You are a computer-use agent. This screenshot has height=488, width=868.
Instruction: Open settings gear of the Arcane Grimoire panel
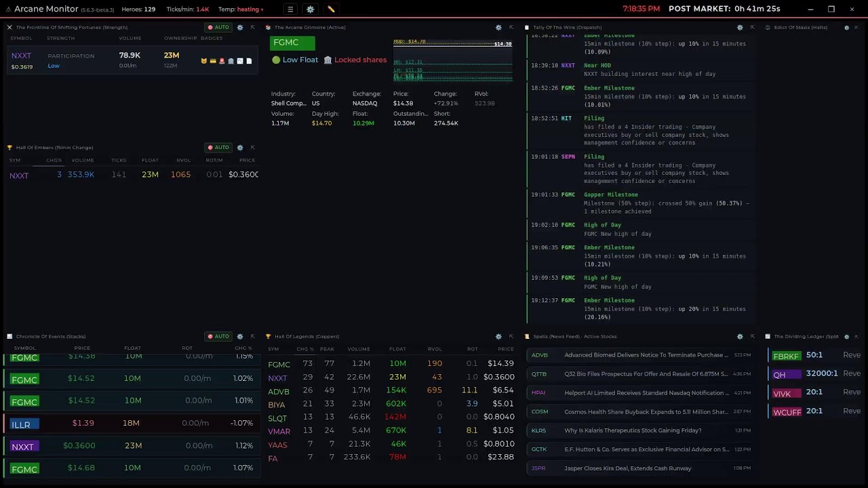tap(498, 27)
